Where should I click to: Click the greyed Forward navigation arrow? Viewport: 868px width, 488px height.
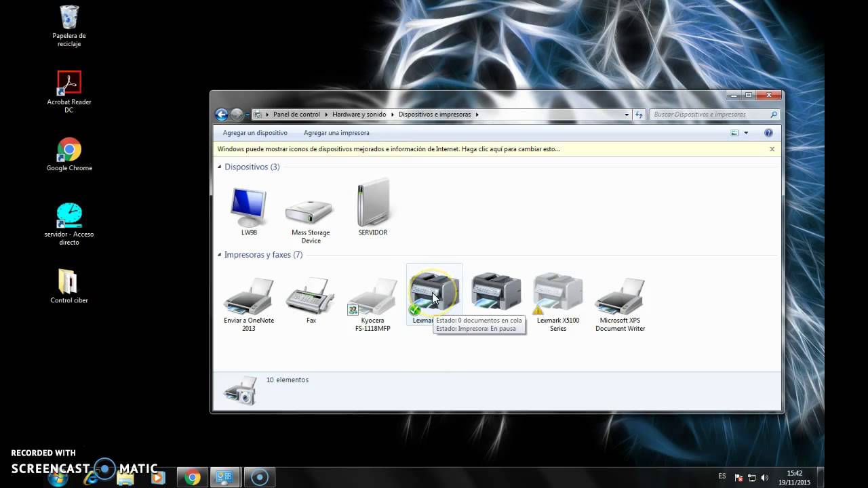tap(236, 115)
